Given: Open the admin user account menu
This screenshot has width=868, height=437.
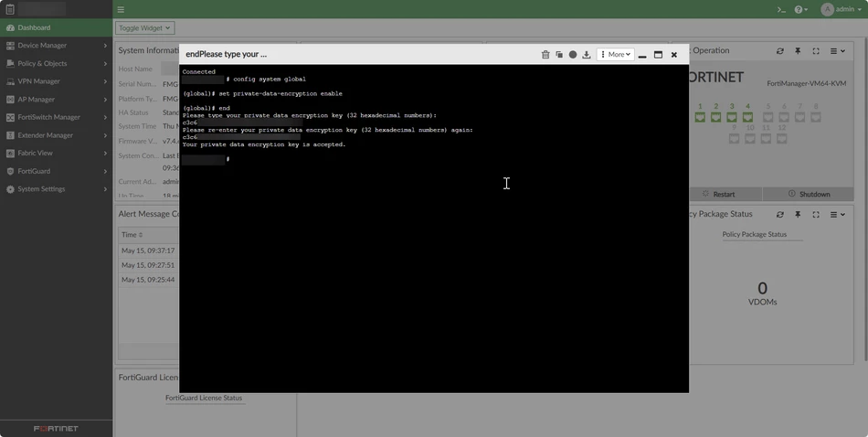Looking at the screenshot, I should 841,9.
